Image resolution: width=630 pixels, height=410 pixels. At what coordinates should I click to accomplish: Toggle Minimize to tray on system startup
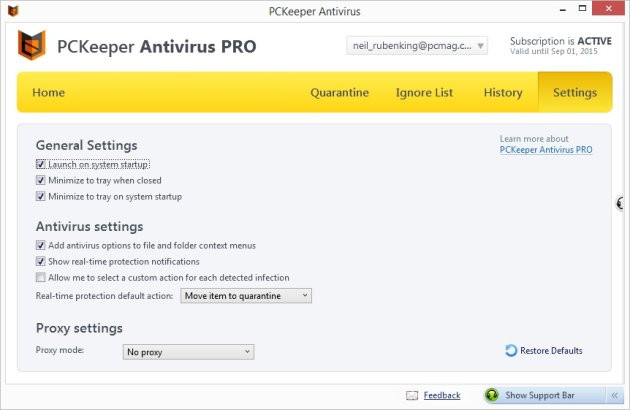coord(41,196)
